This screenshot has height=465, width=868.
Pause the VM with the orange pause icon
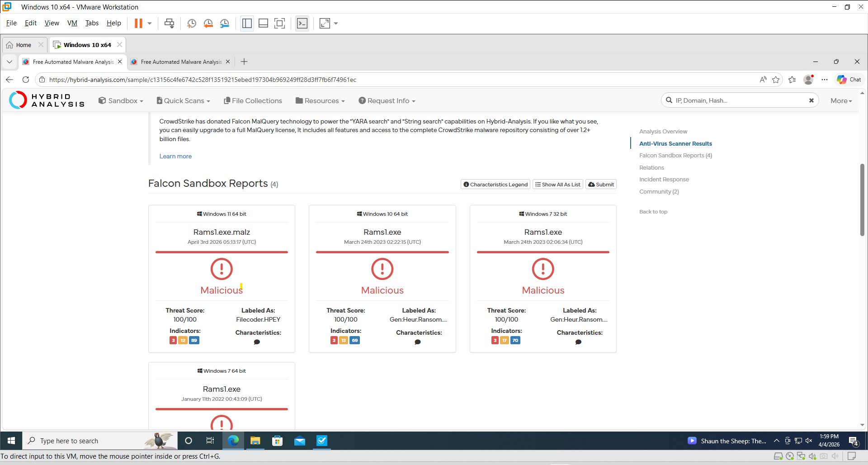[138, 23]
